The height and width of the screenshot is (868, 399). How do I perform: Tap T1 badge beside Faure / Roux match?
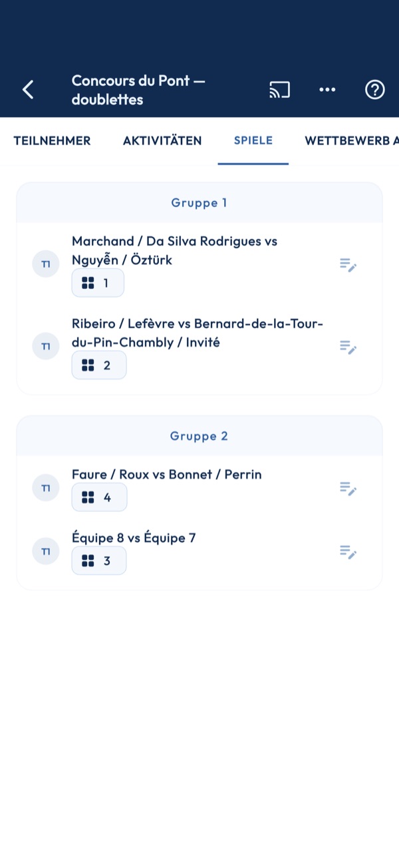click(46, 489)
